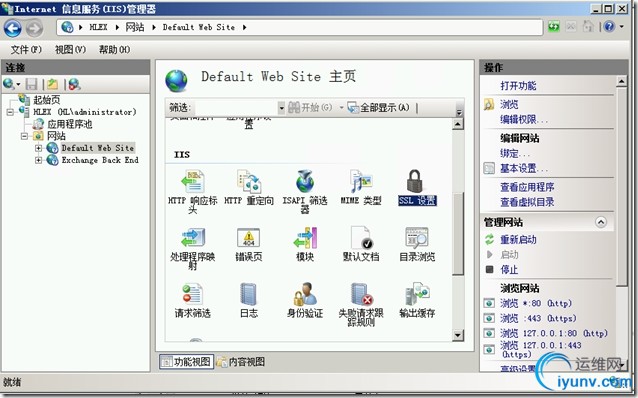Select 起始页 in the connections tree

[x=47, y=100]
